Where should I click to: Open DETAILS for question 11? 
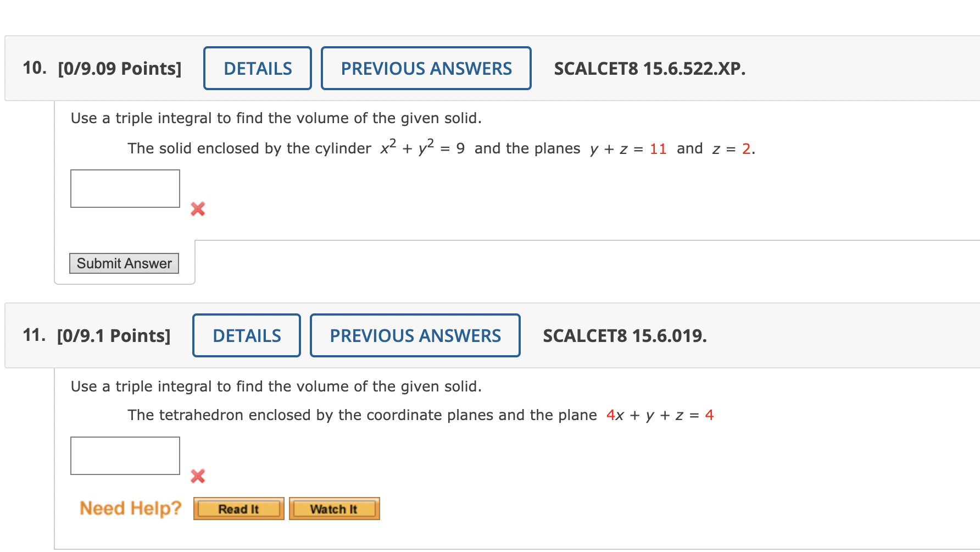246,335
